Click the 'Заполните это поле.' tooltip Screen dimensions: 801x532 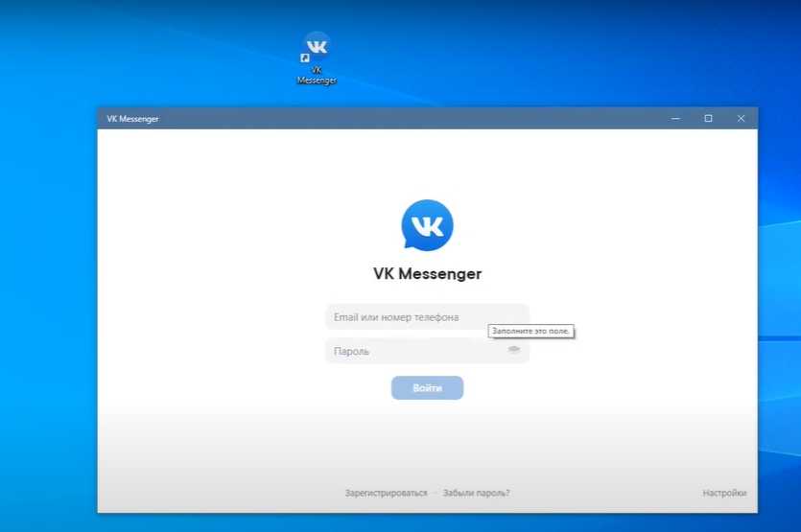530,332
